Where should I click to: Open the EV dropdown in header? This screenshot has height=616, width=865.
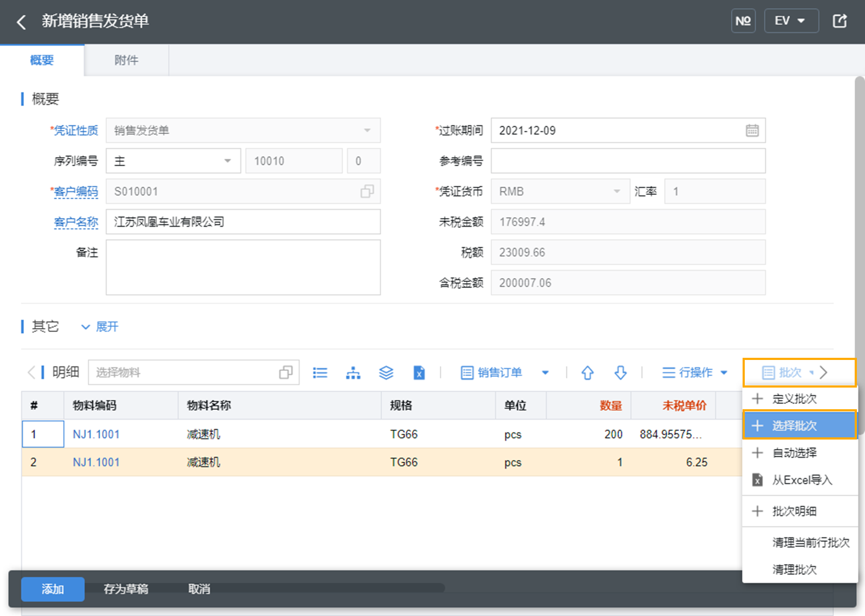791,21
